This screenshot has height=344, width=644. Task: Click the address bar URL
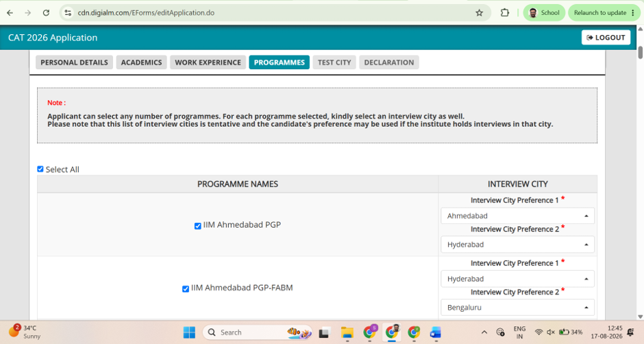coord(146,13)
